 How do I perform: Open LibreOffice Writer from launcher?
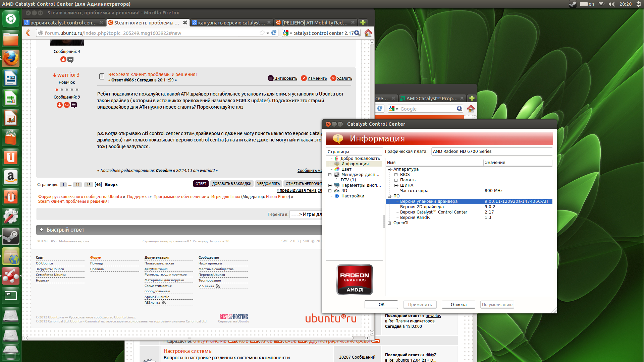[11, 78]
